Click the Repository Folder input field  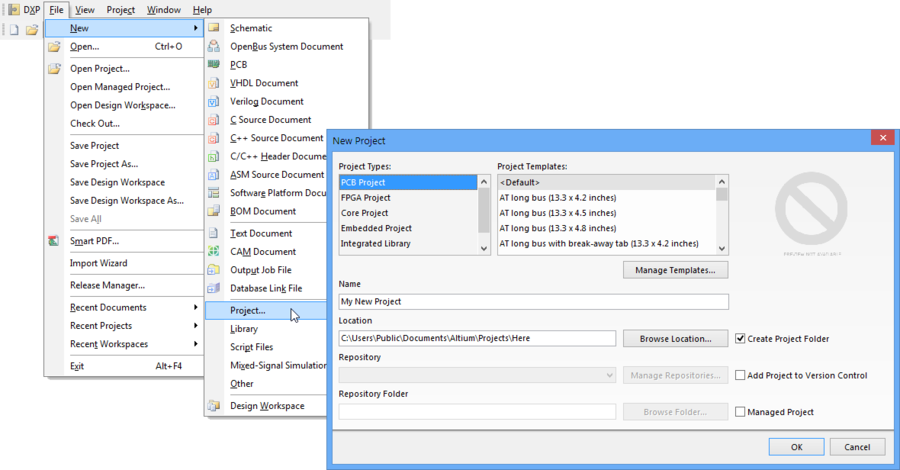click(477, 412)
